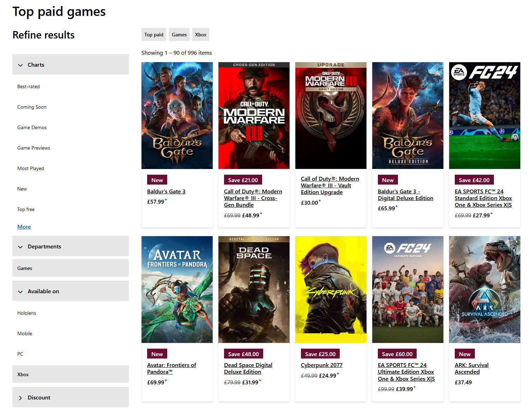
Task: Open FC24 Ultimate Edition cover art
Action: pyautogui.click(x=408, y=289)
